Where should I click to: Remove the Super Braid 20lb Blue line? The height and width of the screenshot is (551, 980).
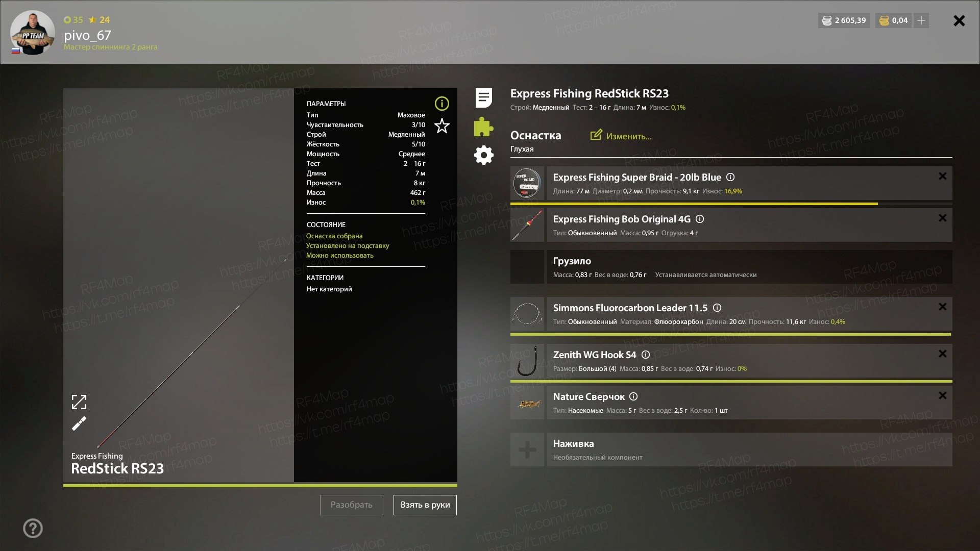pyautogui.click(x=942, y=176)
